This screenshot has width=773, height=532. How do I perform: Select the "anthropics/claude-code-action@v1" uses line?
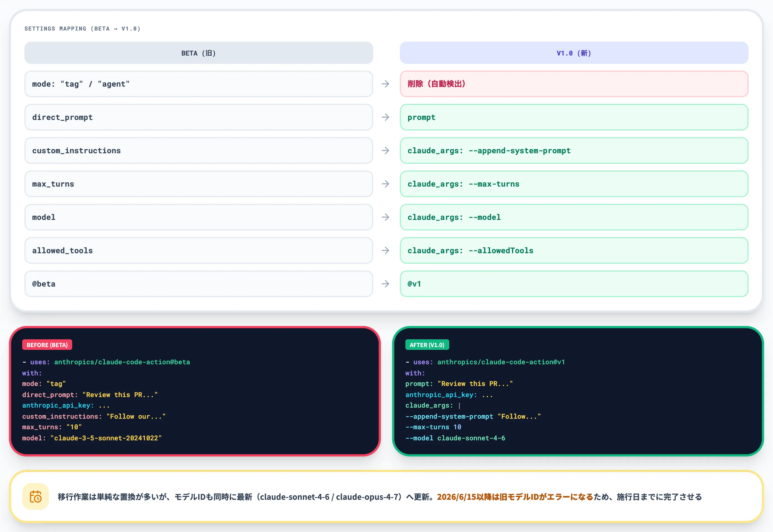pyautogui.click(x=485, y=362)
